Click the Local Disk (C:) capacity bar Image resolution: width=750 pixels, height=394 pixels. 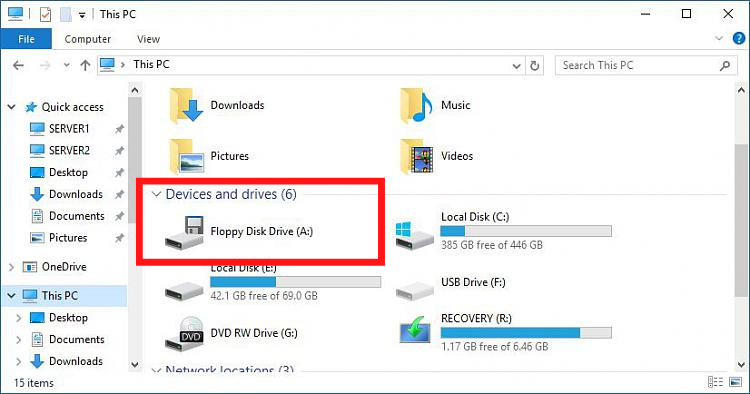point(526,231)
